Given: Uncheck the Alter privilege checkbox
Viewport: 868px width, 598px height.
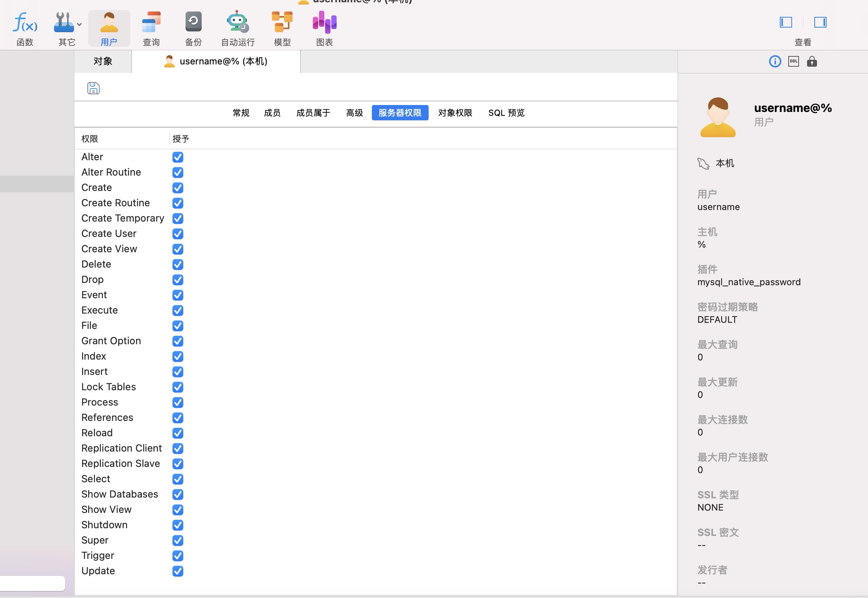Looking at the screenshot, I should (x=178, y=157).
